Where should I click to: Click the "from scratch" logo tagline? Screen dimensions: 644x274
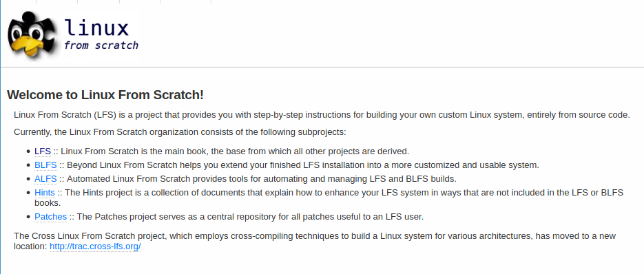pyautogui.click(x=101, y=45)
